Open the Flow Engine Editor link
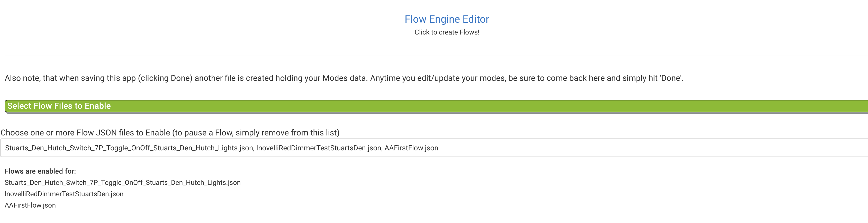This screenshot has height=223, width=868. click(446, 19)
